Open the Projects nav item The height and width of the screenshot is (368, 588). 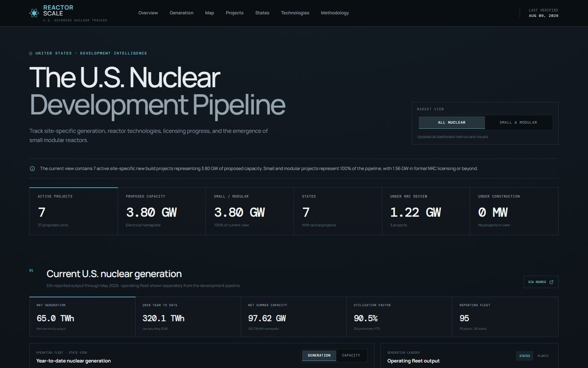coord(234,13)
